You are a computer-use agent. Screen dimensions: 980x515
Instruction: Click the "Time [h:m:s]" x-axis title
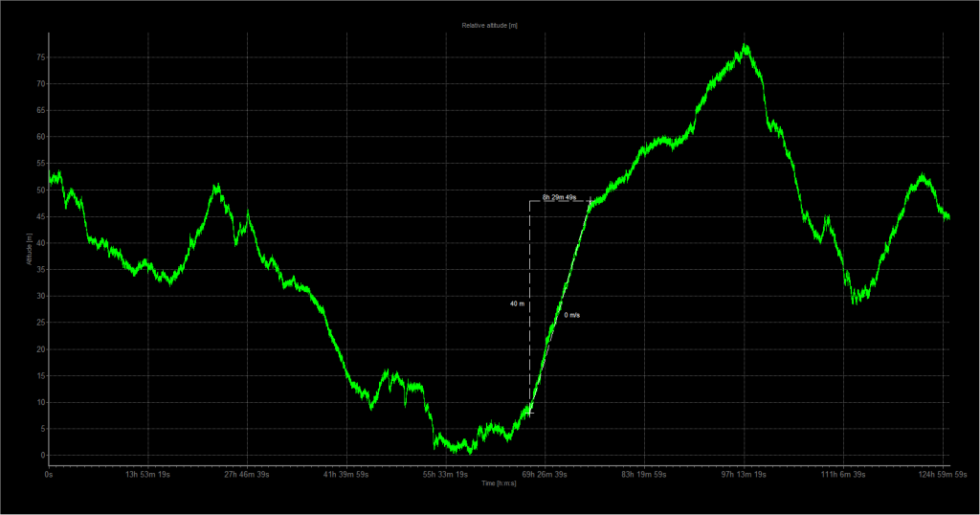tap(500, 483)
